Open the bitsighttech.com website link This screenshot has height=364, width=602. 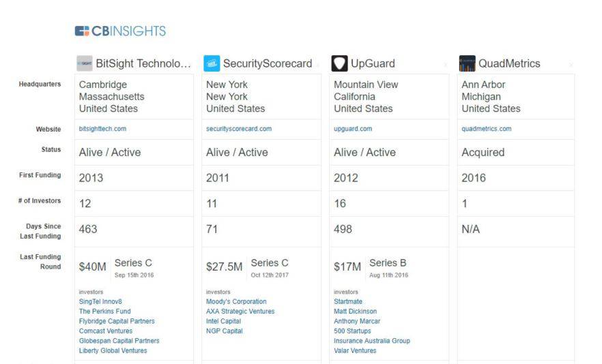pos(102,129)
